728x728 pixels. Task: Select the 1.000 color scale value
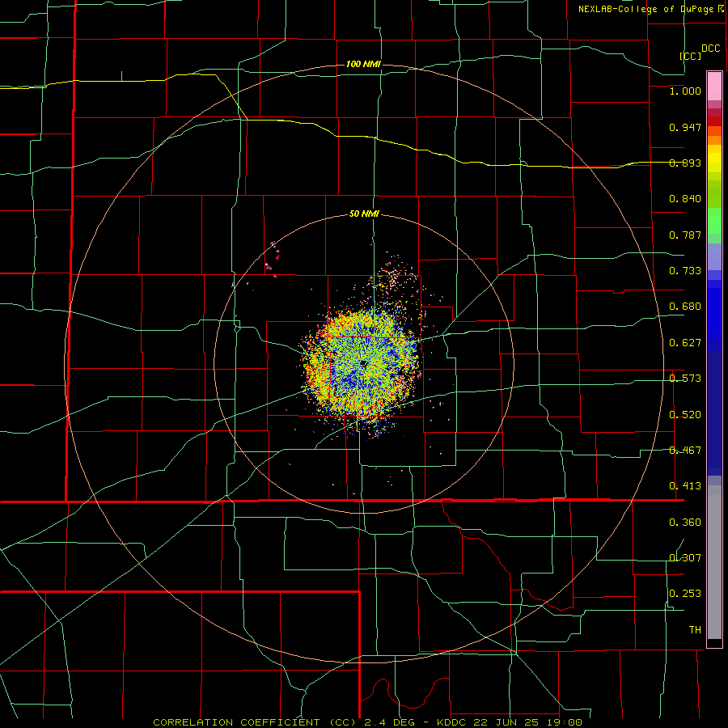[685, 91]
